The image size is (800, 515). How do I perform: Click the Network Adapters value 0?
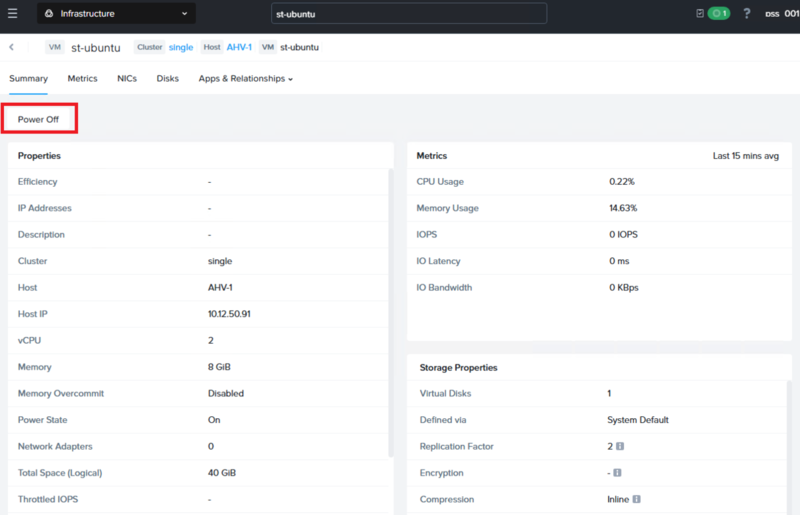pos(211,447)
